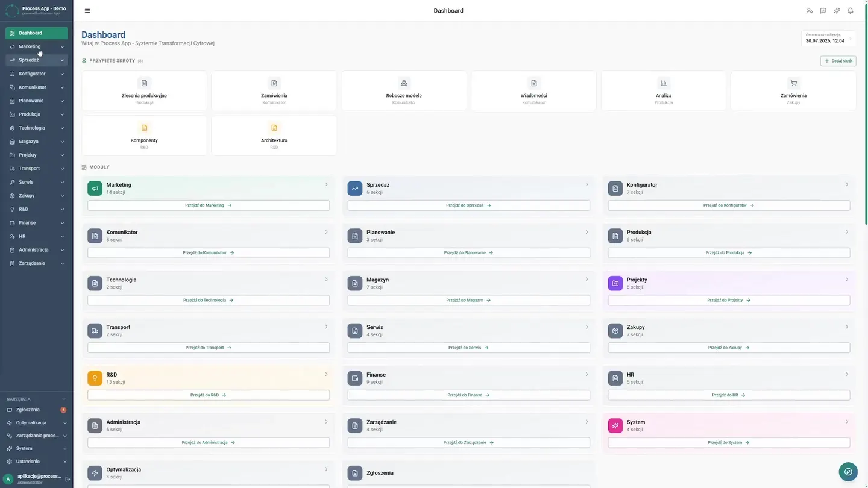Expand the Magazyn sidebar chevron
Image resolution: width=868 pixels, height=488 pixels.
(62, 142)
